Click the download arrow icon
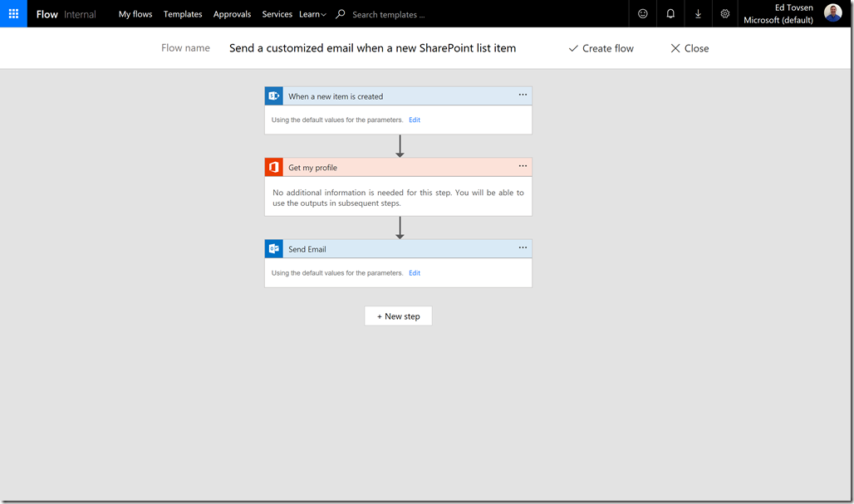The image size is (854, 504). [x=698, y=13]
